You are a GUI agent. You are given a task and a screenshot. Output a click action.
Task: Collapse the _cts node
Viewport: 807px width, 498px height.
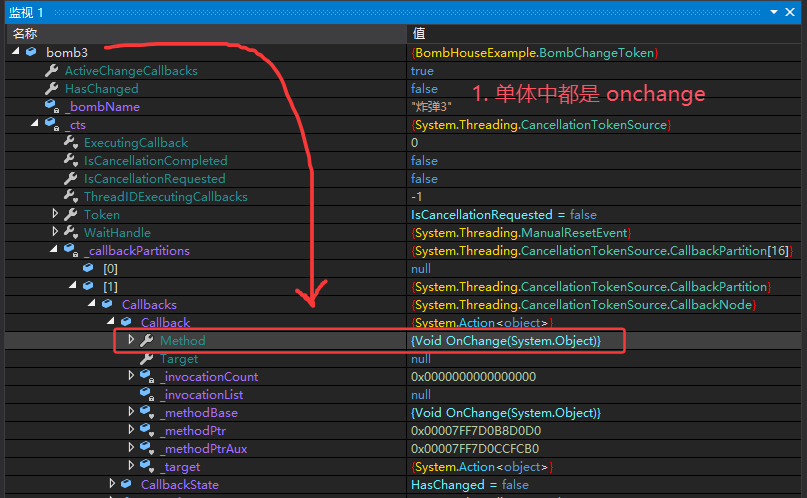coord(36,125)
